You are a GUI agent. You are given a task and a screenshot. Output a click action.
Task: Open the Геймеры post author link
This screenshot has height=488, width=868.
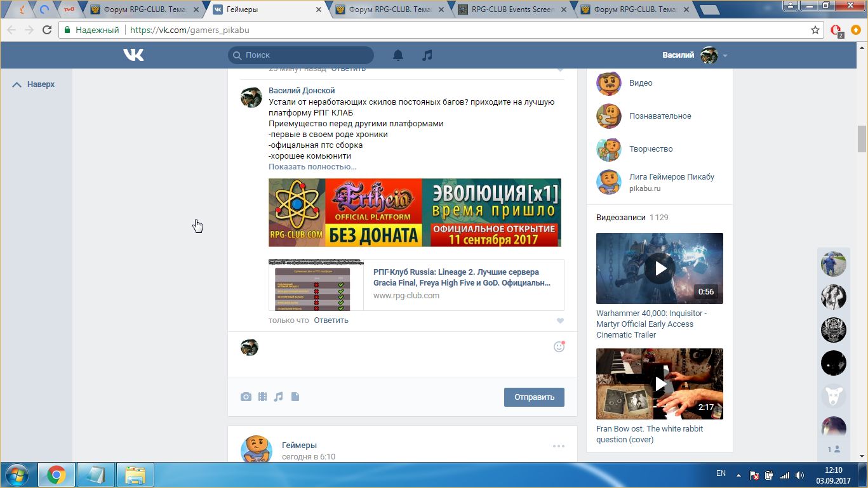pos(299,445)
